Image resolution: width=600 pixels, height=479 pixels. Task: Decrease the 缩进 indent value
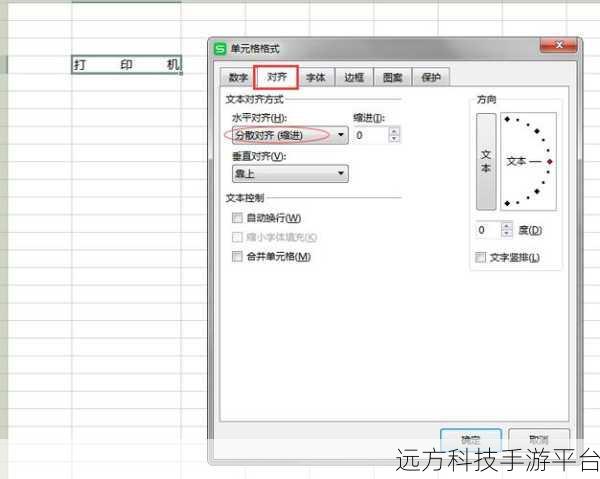click(394, 139)
